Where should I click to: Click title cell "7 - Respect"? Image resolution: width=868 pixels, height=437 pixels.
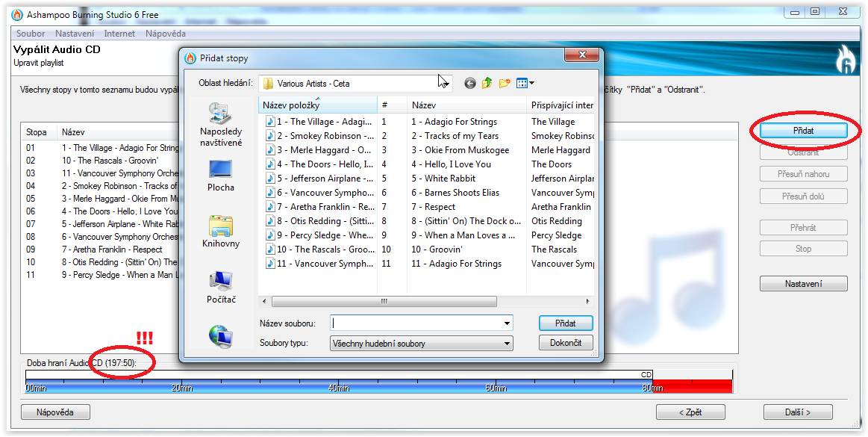(433, 207)
